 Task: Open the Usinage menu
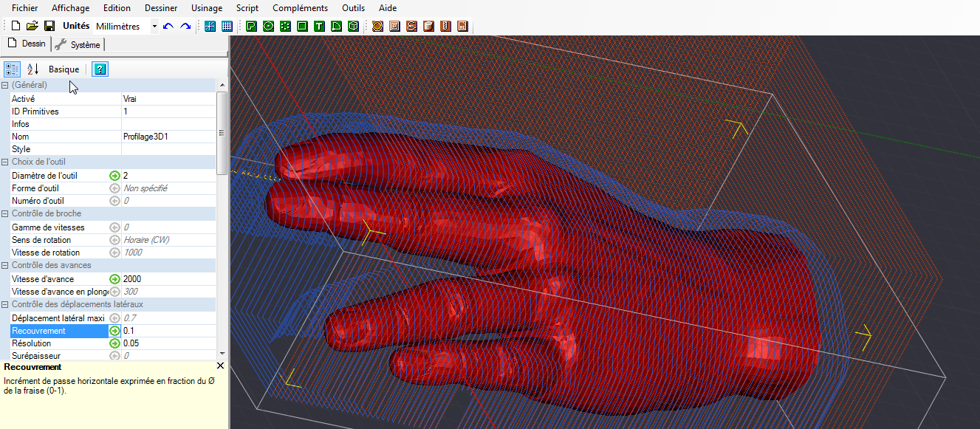pos(206,8)
